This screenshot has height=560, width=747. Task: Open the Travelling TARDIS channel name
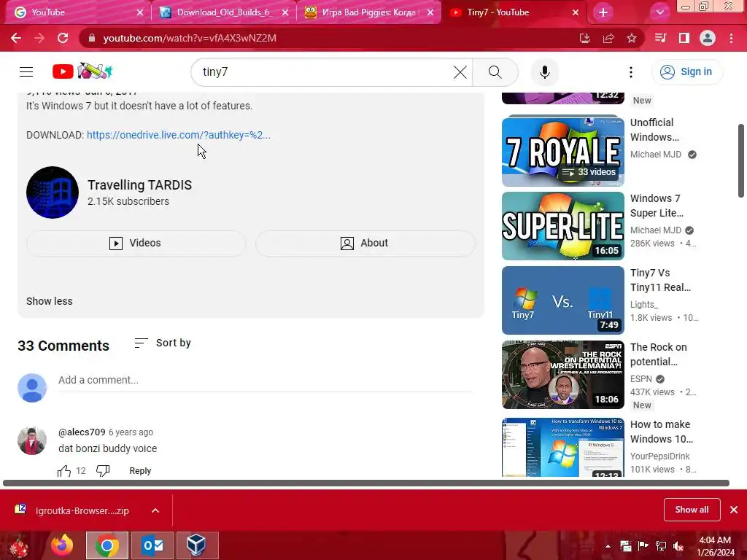139,184
